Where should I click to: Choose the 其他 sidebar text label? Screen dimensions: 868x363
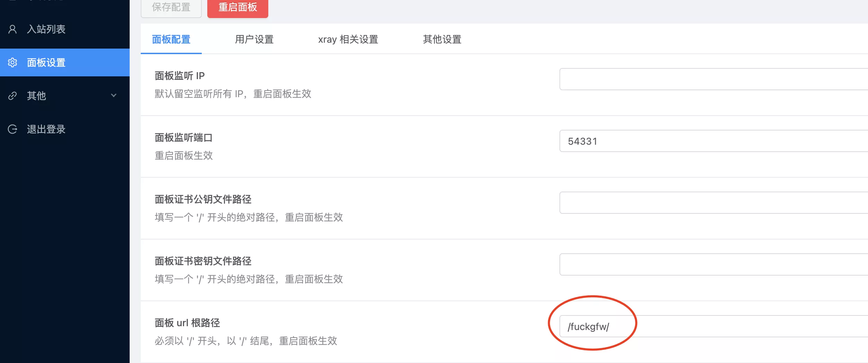[36, 96]
